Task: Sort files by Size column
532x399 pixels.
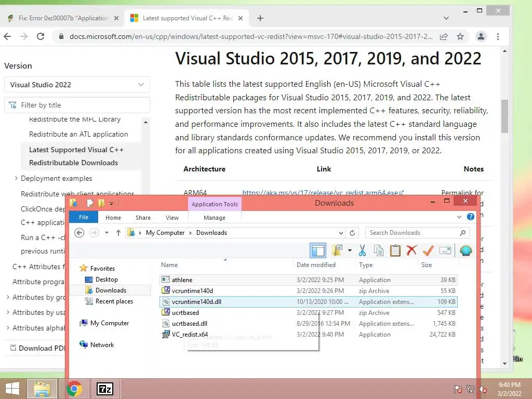Action: (427, 265)
